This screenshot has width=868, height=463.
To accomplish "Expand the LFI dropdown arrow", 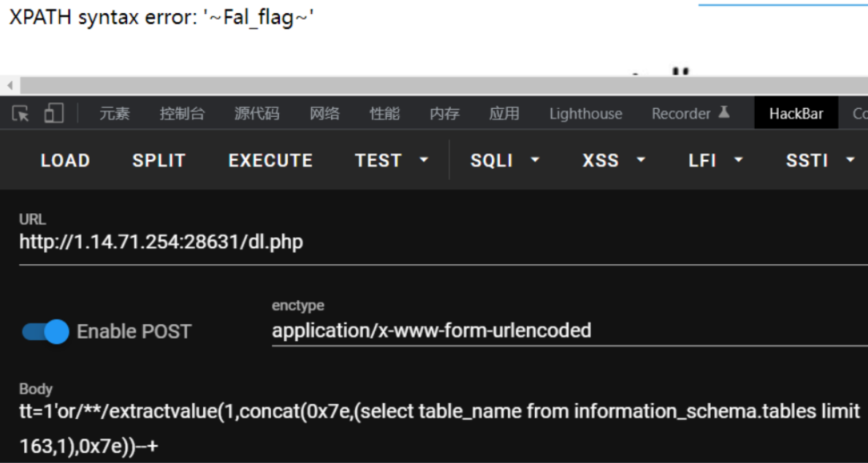I will coord(739,161).
